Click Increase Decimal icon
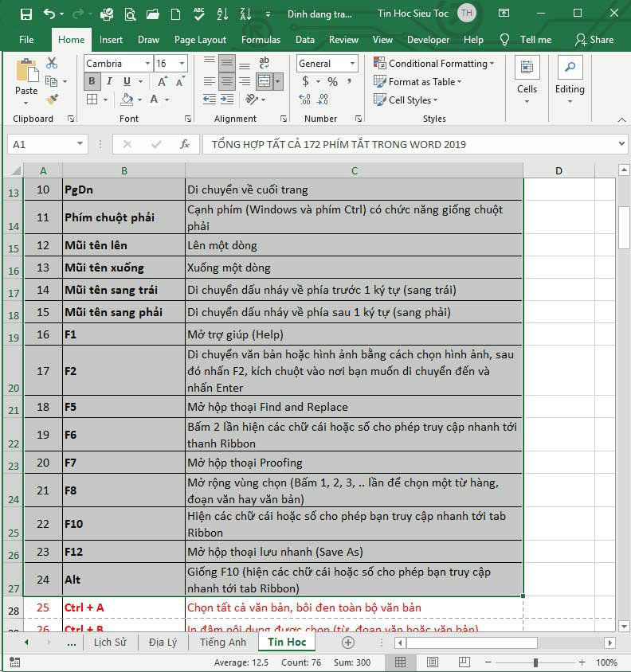Screen dimensions: 631x672 tap(304, 100)
